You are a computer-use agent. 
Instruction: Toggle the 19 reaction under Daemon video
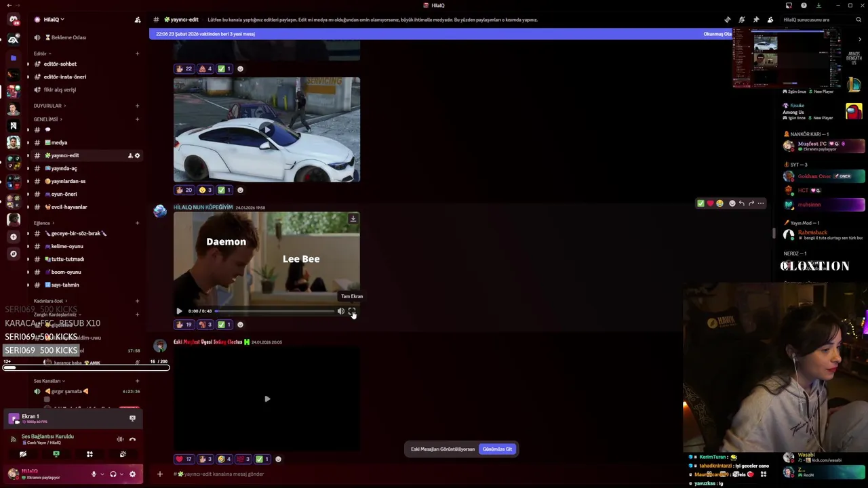tap(184, 325)
